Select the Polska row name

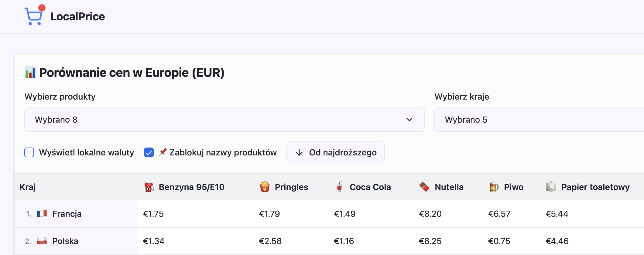(x=65, y=241)
